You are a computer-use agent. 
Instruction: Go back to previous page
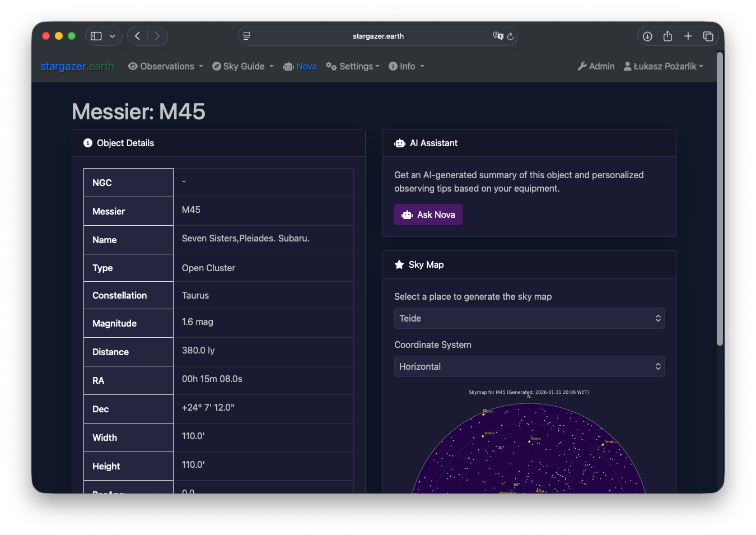(137, 36)
